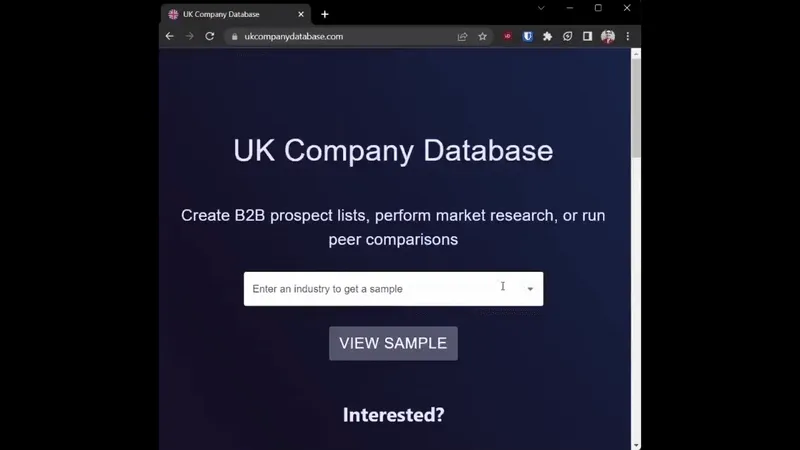Open the red uBlock extension icon
800x450 pixels.
pyautogui.click(x=508, y=36)
